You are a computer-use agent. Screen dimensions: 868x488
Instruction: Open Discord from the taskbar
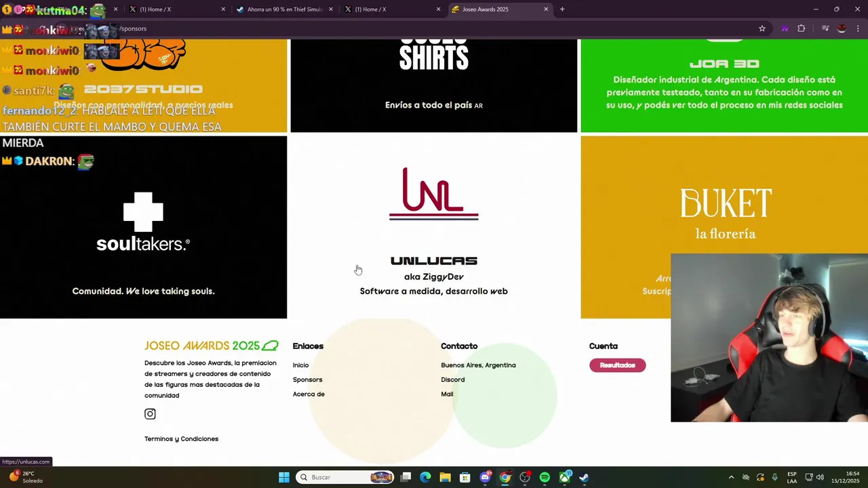point(485,477)
